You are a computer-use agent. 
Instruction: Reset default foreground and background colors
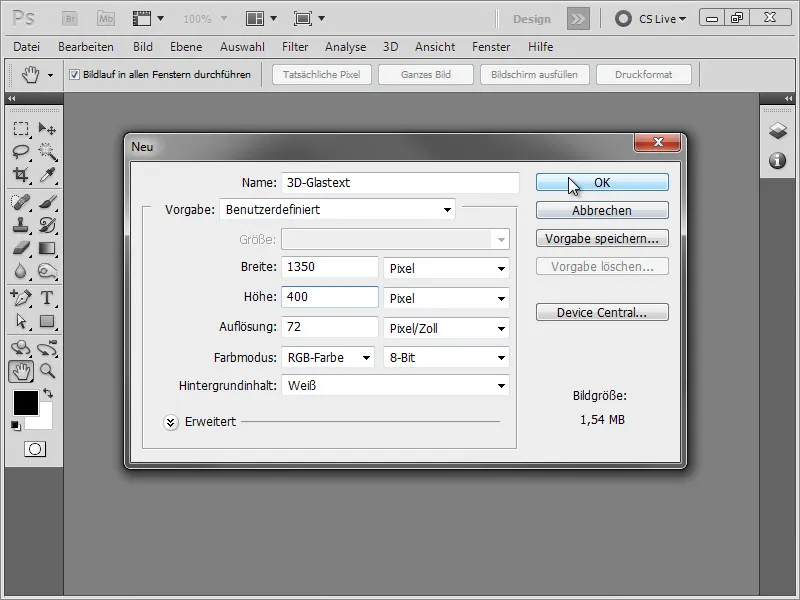pyautogui.click(x=15, y=425)
